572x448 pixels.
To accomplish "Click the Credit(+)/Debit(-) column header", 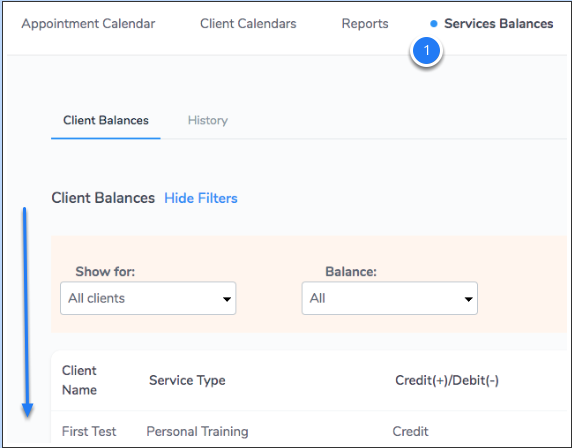I will tap(447, 380).
